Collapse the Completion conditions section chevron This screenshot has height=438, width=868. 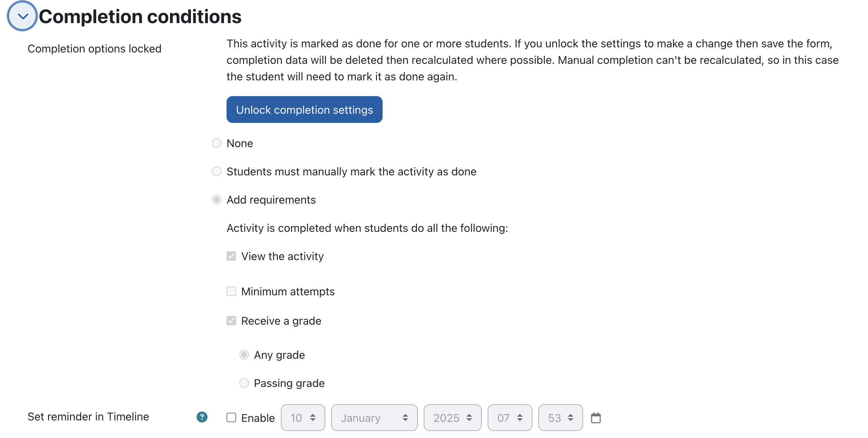click(22, 16)
